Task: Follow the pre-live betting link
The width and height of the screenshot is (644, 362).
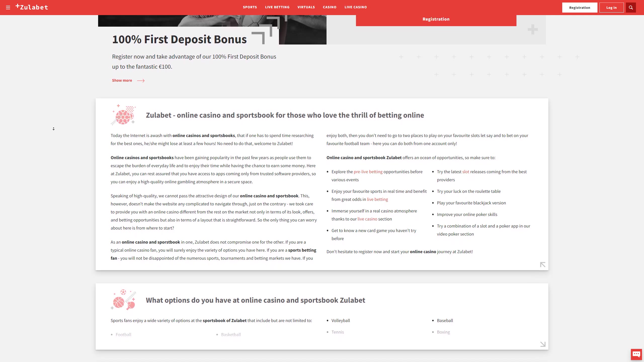Action: [368, 172]
